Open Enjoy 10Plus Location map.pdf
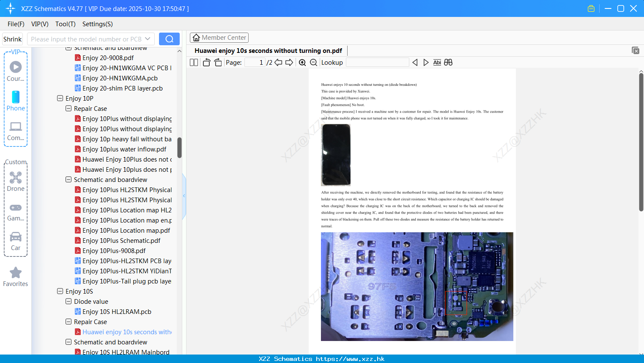The width and height of the screenshot is (644, 363). 126,230
